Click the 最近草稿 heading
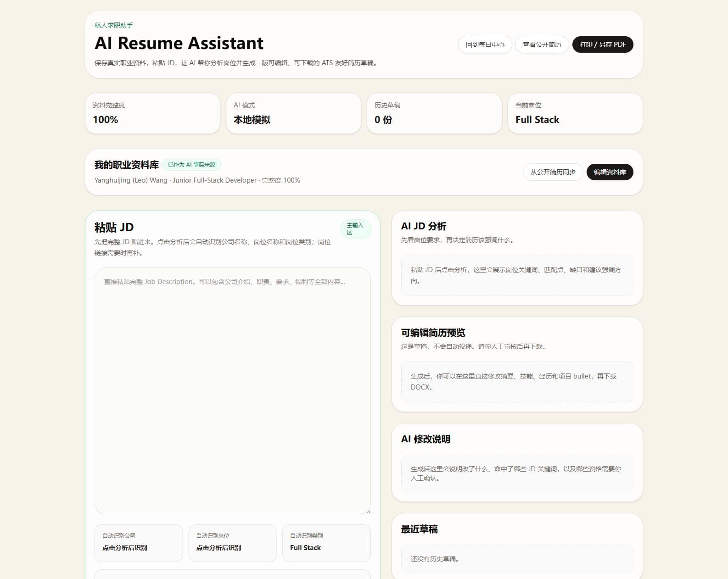 [420, 529]
